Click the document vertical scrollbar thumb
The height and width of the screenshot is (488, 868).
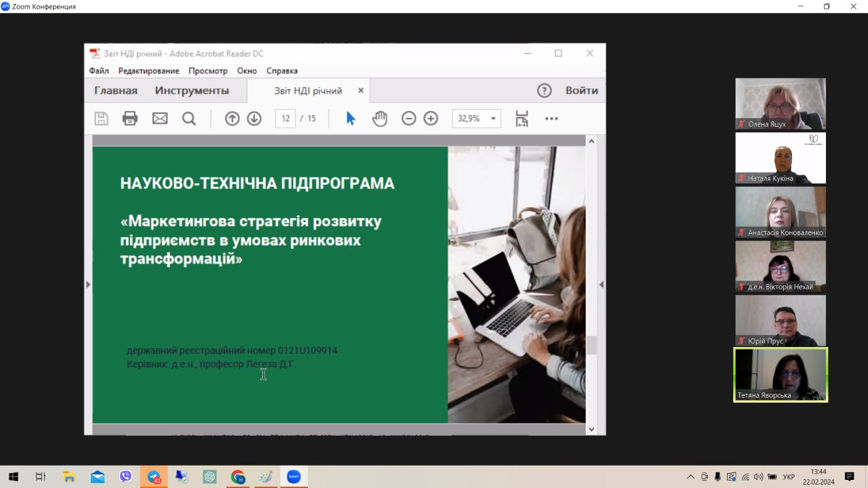pos(591,345)
